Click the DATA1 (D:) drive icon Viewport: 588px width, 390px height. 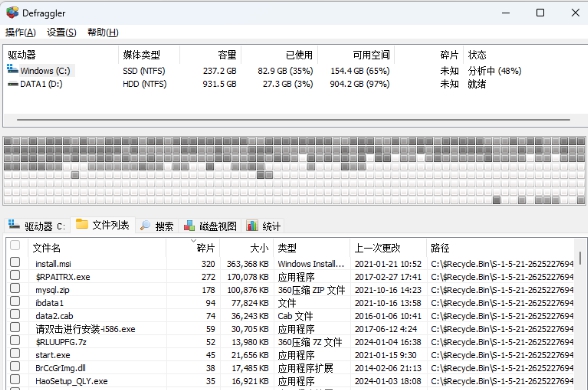coord(13,84)
